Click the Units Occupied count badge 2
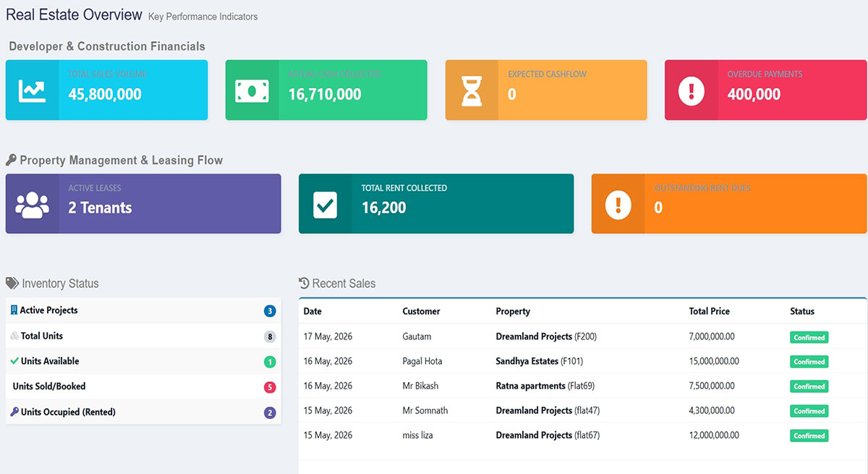The image size is (868, 474). click(270, 412)
